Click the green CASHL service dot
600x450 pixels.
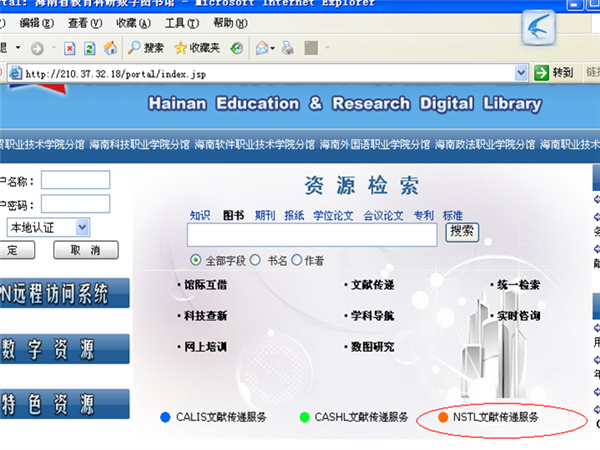point(305,417)
